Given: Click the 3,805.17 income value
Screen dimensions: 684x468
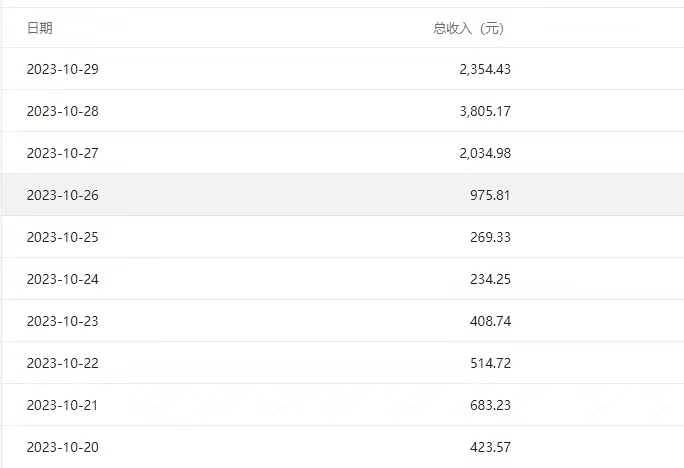Looking at the screenshot, I should pos(485,111).
